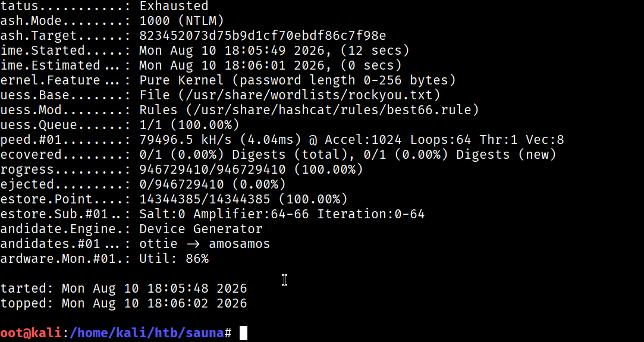The width and height of the screenshot is (644, 342).
Task: Click the Started timestamp line
Action: [124, 288]
